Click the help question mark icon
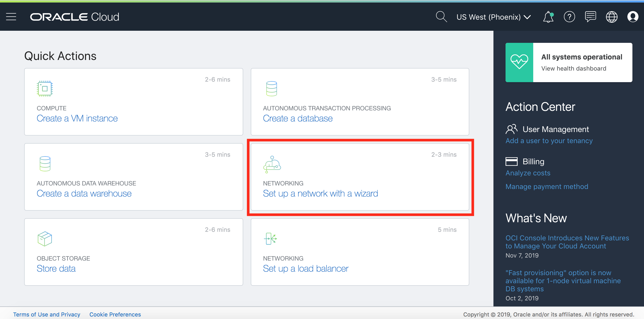 (569, 17)
